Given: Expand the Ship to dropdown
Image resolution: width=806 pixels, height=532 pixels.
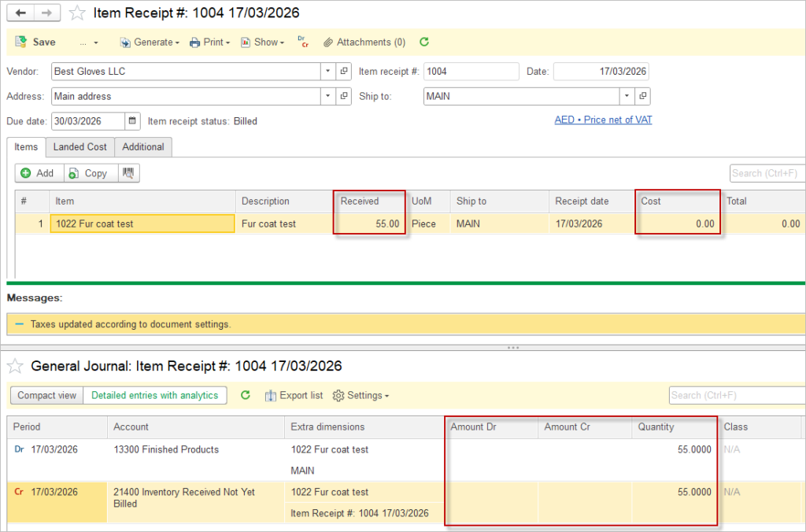Looking at the screenshot, I should 627,96.
